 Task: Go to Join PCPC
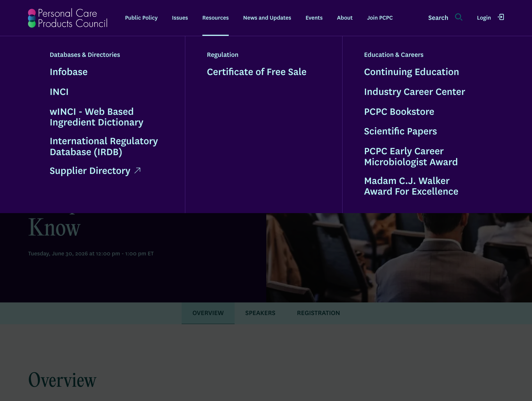[x=380, y=18]
